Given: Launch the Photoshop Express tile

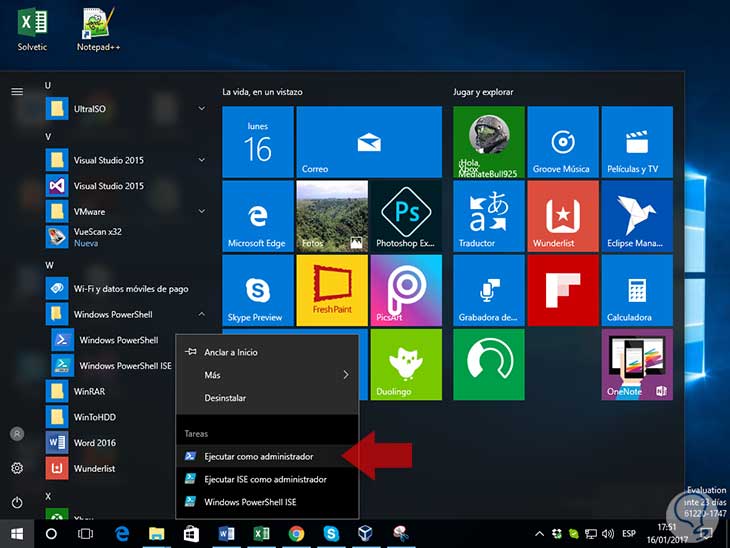Looking at the screenshot, I should 406,216.
